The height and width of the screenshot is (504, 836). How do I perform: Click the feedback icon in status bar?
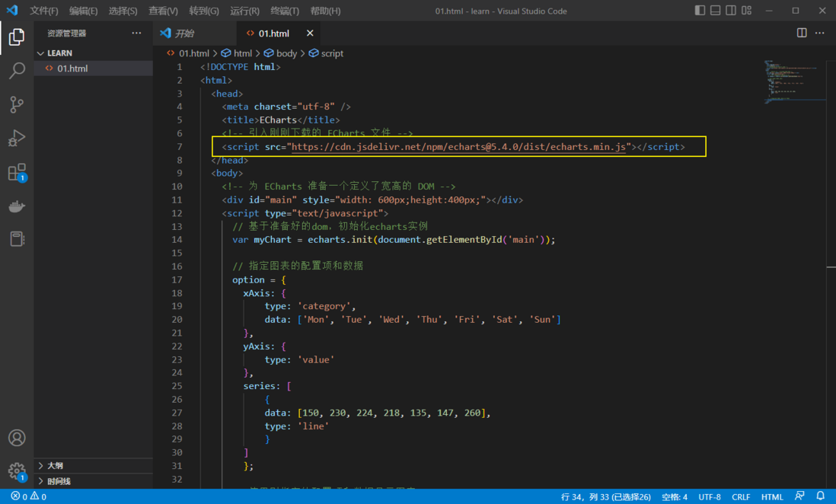click(799, 496)
